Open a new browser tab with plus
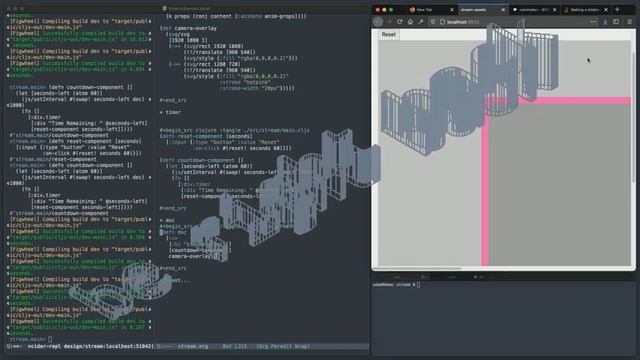640x360 pixels. pyautogui.click(x=617, y=9)
